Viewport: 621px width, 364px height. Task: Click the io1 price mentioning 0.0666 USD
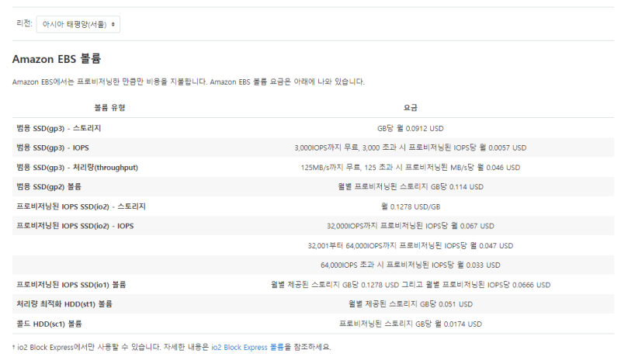[411, 285]
